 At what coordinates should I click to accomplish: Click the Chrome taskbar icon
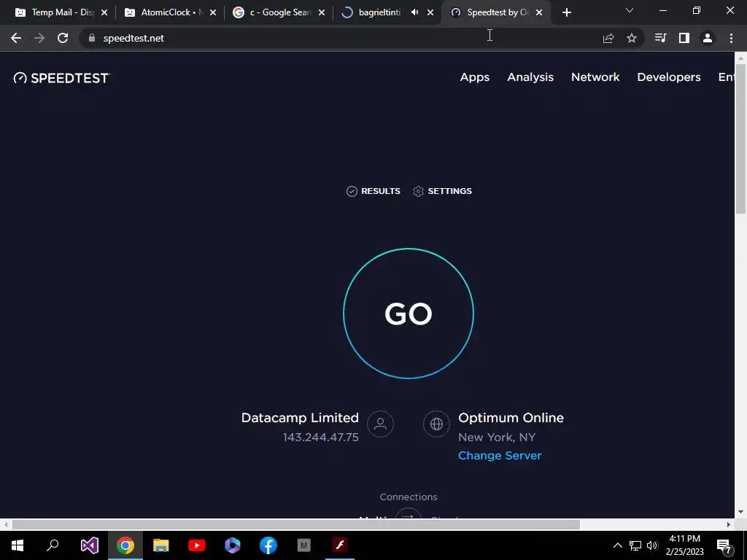pyautogui.click(x=125, y=545)
